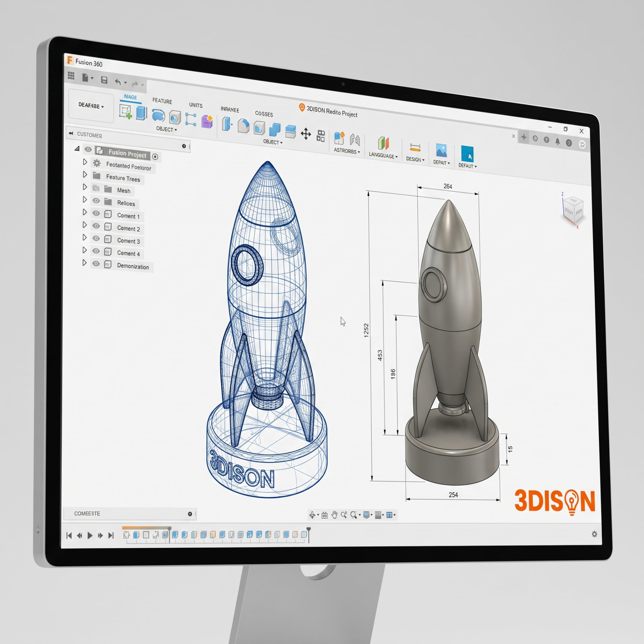Select the 3DISON Redito Project document tab
The width and height of the screenshot is (644, 644).
[x=328, y=111]
